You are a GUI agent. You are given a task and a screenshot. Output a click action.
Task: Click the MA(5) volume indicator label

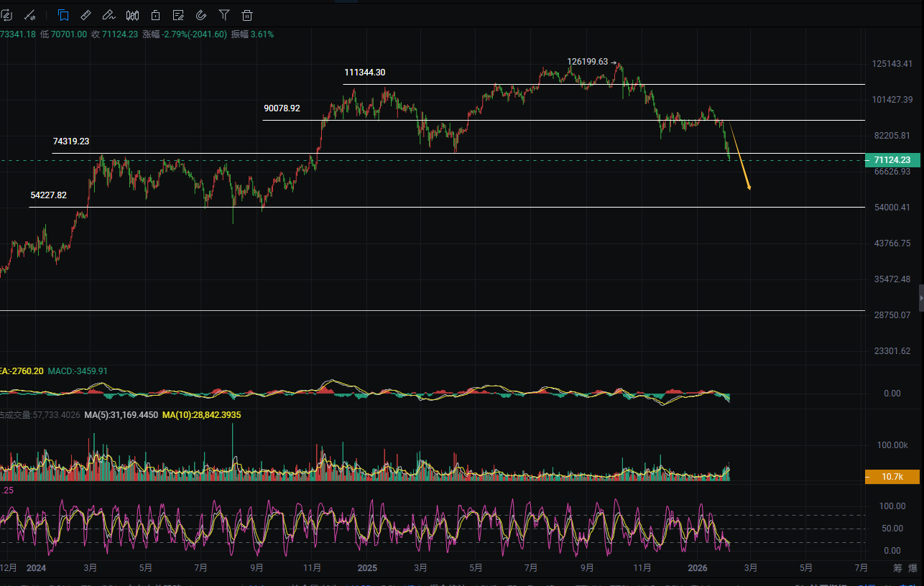coord(121,415)
